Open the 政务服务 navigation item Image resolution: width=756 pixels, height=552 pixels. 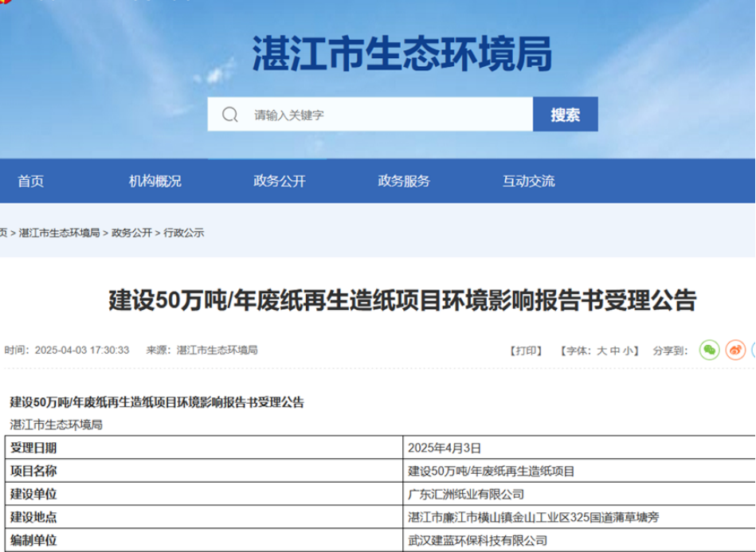pyautogui.click(x=404, y=181)
